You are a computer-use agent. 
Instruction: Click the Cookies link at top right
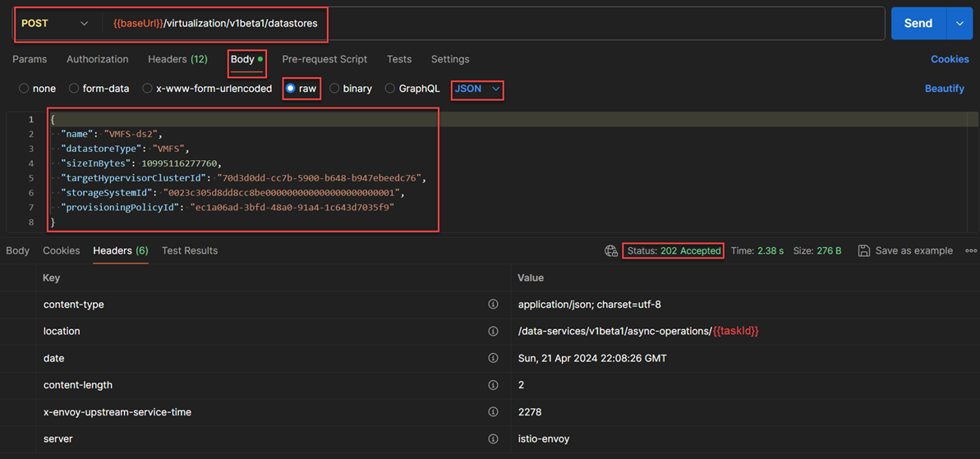(950, 59)
